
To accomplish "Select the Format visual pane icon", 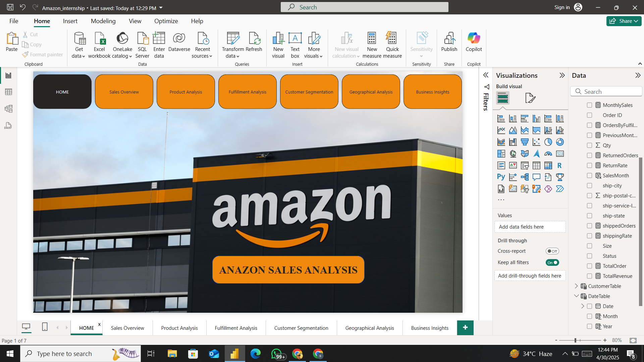I will [530, 98].
